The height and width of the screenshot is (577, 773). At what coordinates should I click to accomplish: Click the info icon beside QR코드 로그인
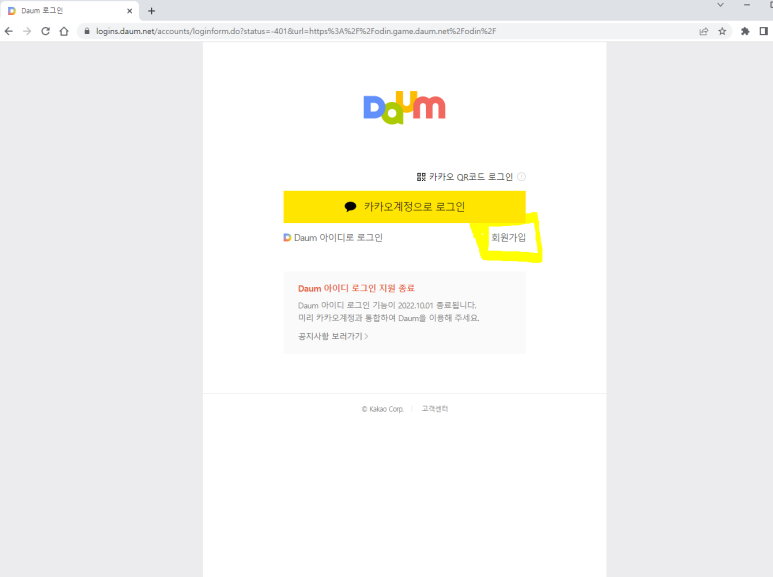[x=521, y=177]
